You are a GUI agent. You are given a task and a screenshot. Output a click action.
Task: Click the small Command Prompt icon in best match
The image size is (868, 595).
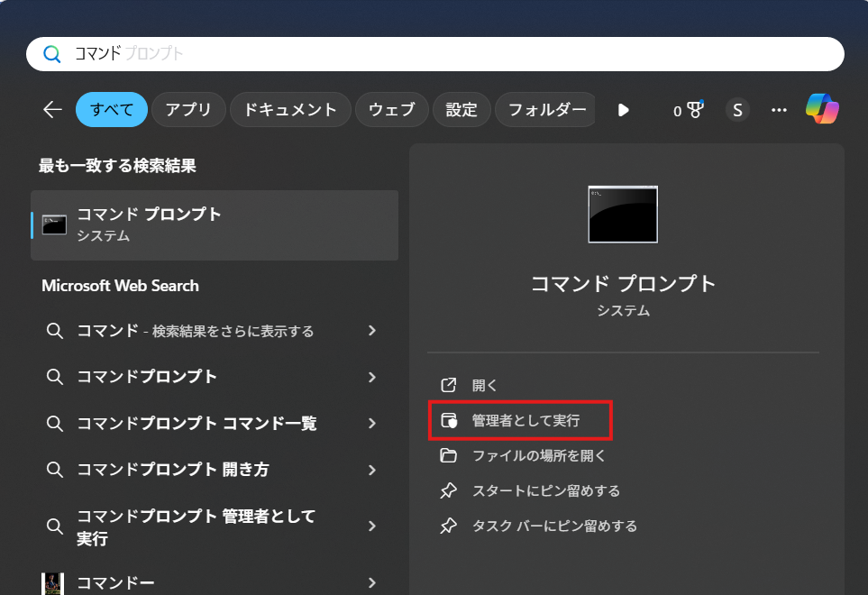coord(54,224)
